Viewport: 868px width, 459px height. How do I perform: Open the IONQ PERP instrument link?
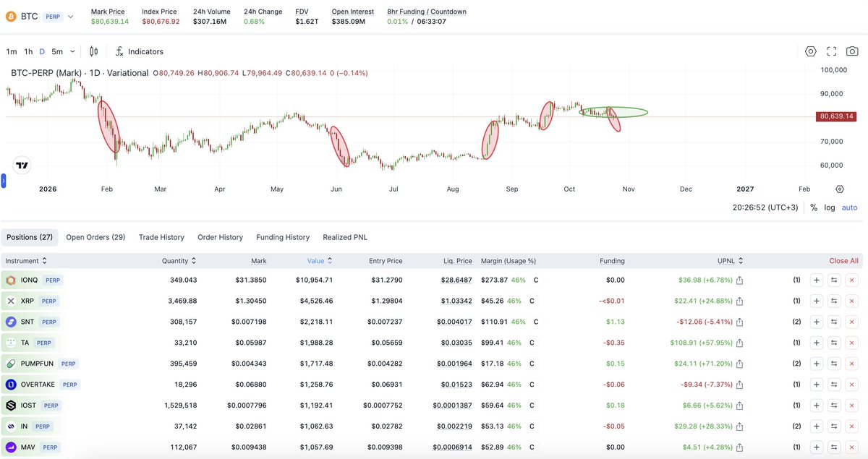[x=35, y=280]
